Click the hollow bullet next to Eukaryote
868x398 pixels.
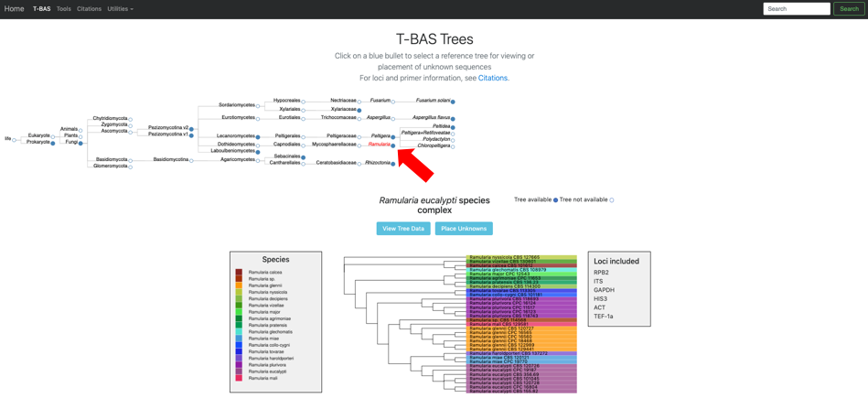[x=52, y=136]
